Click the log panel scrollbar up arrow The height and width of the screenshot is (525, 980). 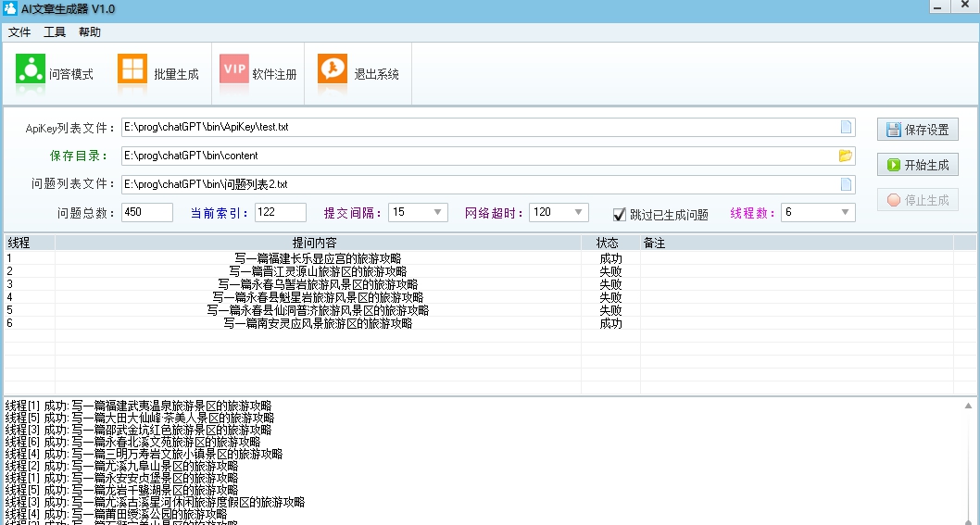970,406
